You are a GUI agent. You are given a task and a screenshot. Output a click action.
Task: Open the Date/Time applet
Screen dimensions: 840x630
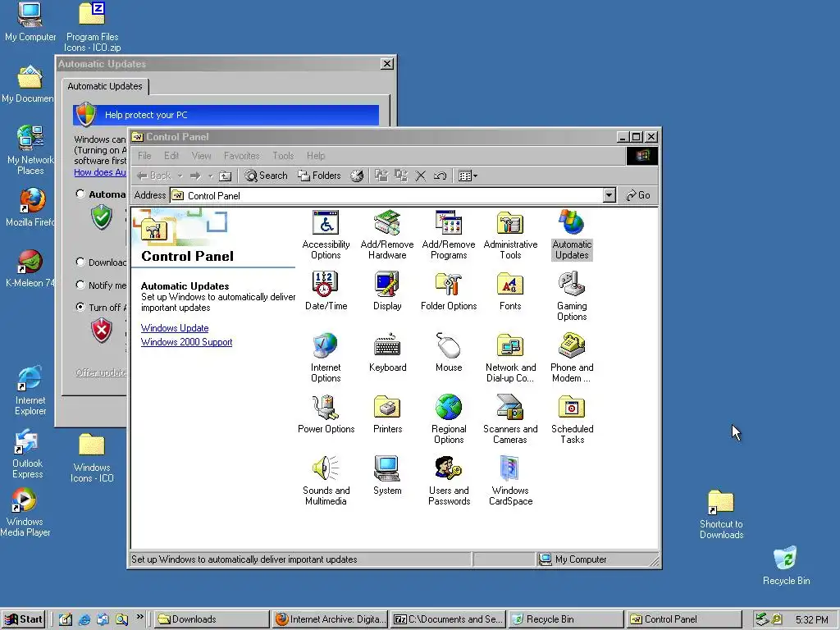pyautogui.click(x=326, y=291)
